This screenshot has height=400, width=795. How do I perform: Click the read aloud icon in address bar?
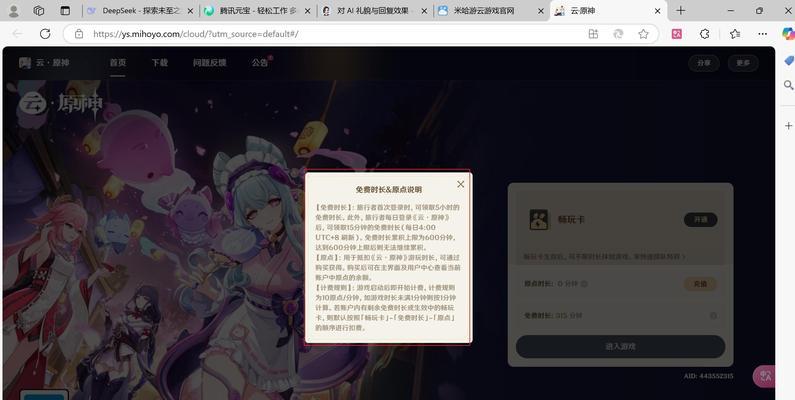618,34
